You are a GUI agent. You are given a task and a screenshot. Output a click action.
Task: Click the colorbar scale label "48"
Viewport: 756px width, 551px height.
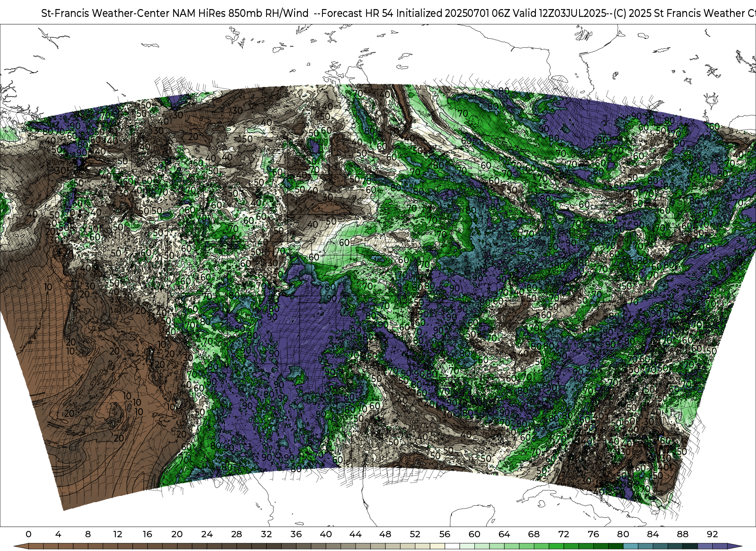point(385,534)
